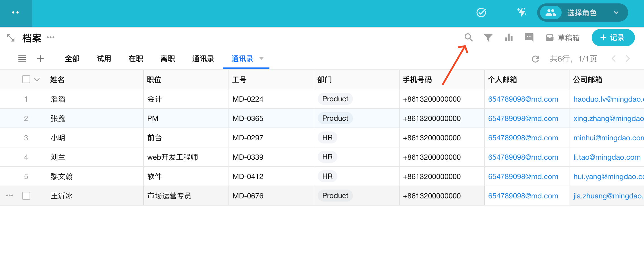Image resolution: width=644 pixels, height=267 pixels.
Task: Open the discussion comments icon
Action: pos(529,38)
